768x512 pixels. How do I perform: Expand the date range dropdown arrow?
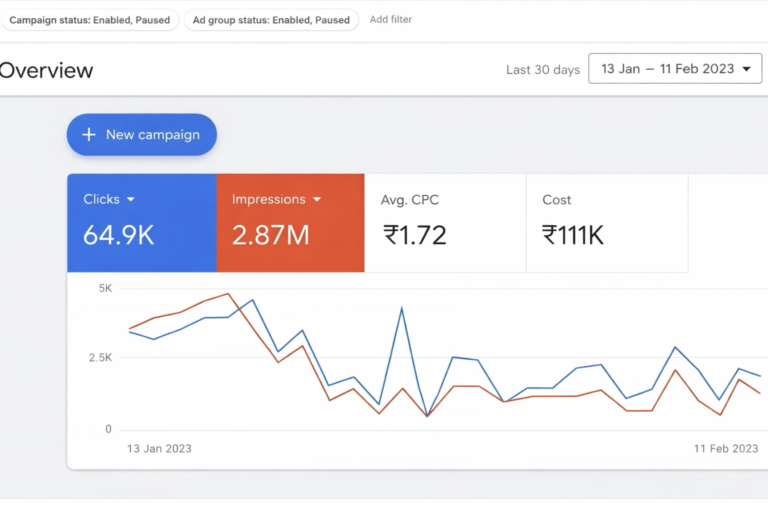pyautogui.click(x=746, y=69)
